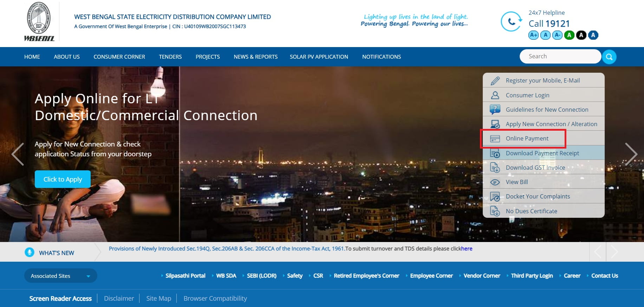Click the Download GST Invoice document icon
This screenshot has width=644, height=307.
pyautogui.click(x=495, y=168)
